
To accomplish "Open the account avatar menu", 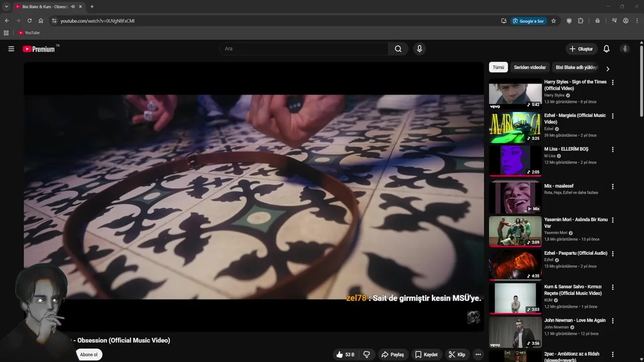I will (x=625, y=49).
